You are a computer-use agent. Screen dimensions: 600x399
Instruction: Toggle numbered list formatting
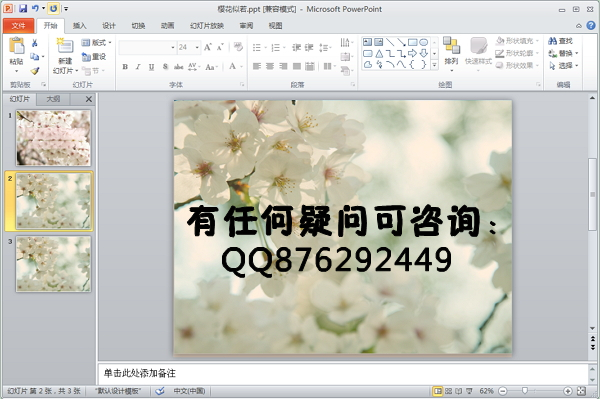[276, 47]
